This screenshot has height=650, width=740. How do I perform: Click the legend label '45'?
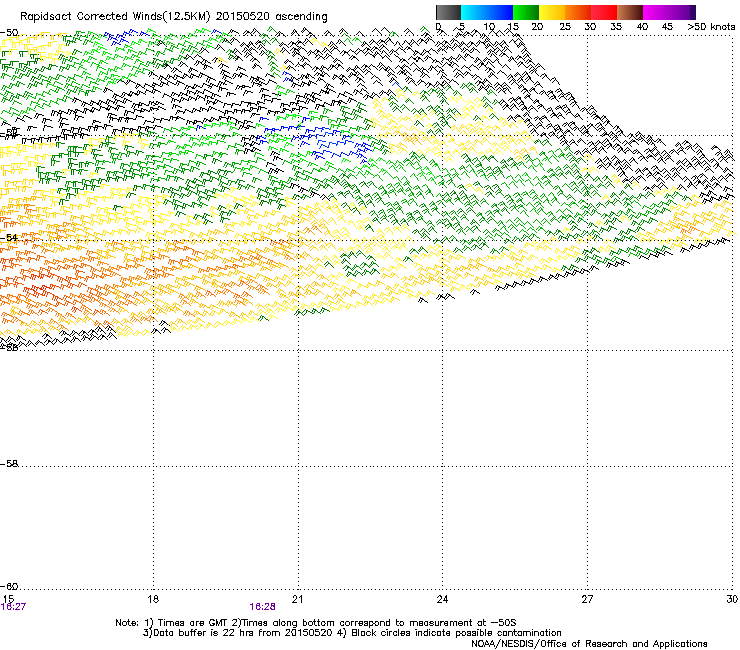667,27
